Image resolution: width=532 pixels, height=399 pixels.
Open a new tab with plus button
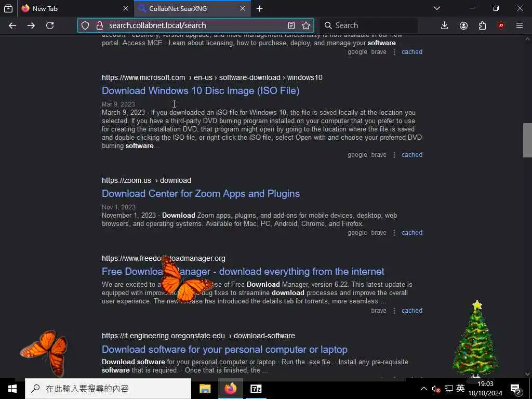coord(260,9)
